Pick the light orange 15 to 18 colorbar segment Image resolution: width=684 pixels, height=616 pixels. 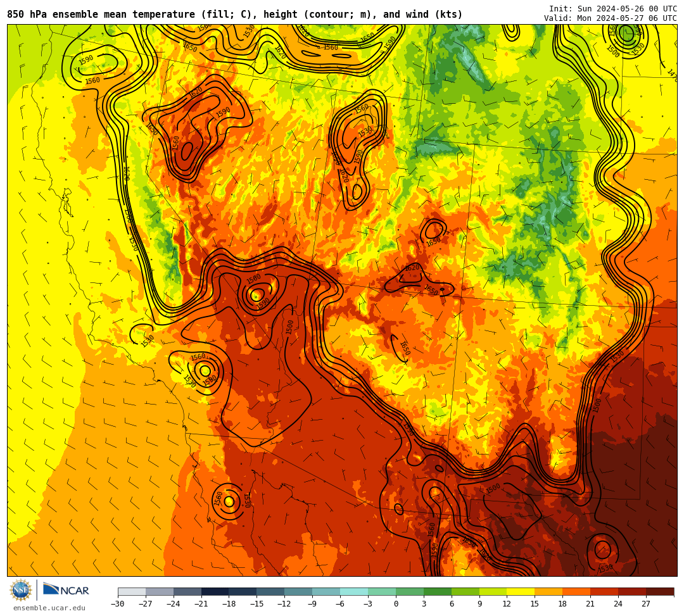click(x=548, y=591)
